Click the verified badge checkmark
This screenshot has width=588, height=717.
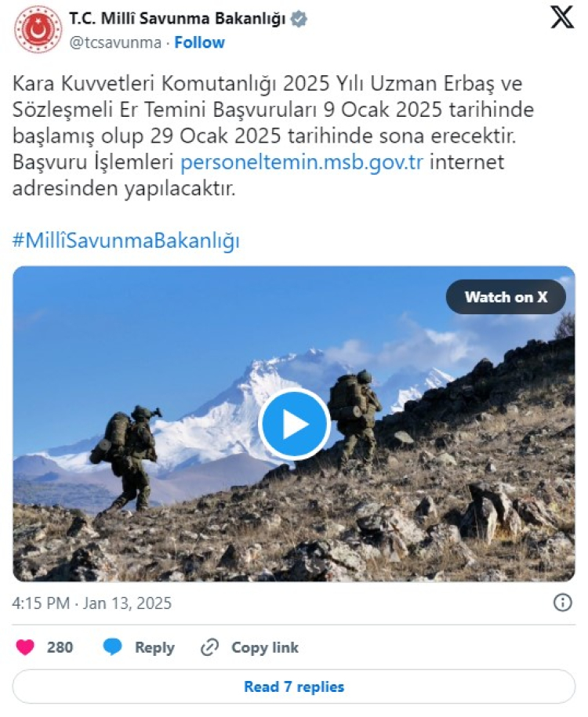point(299,20)
